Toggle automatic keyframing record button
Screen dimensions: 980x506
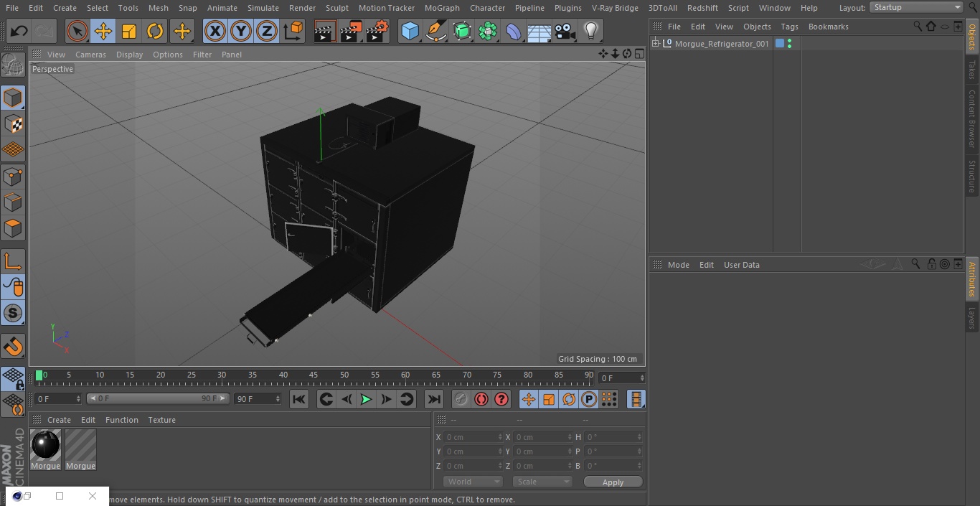tap(481, 399)
